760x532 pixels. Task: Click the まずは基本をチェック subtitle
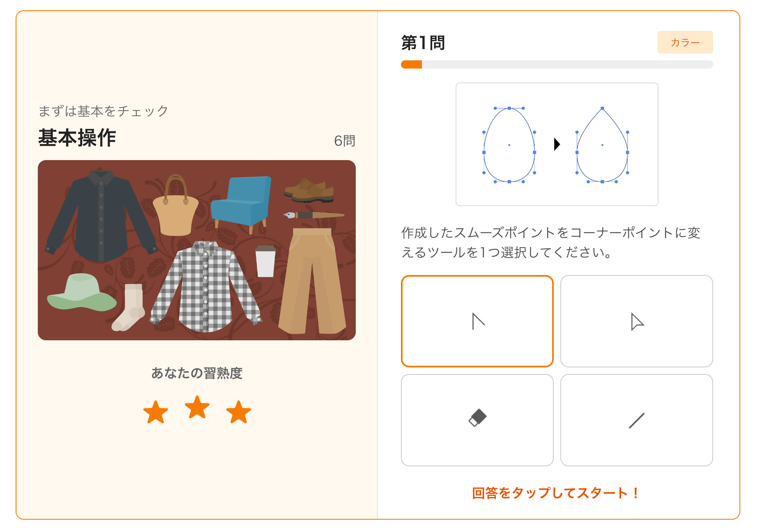(x=103, y=111)
